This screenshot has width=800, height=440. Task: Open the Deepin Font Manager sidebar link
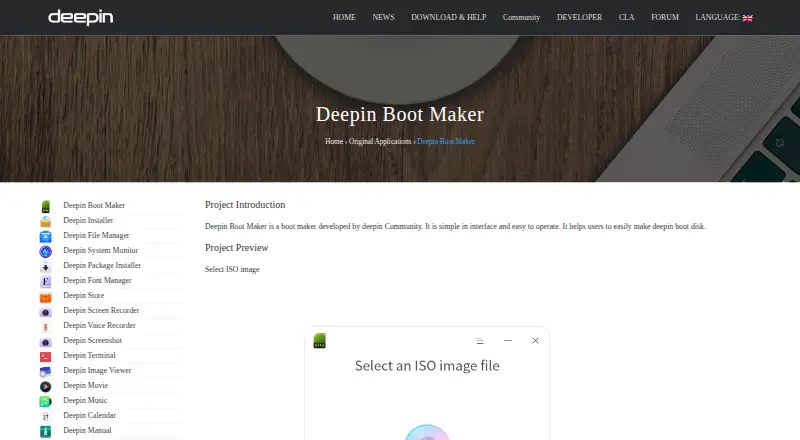click(97, 280)
